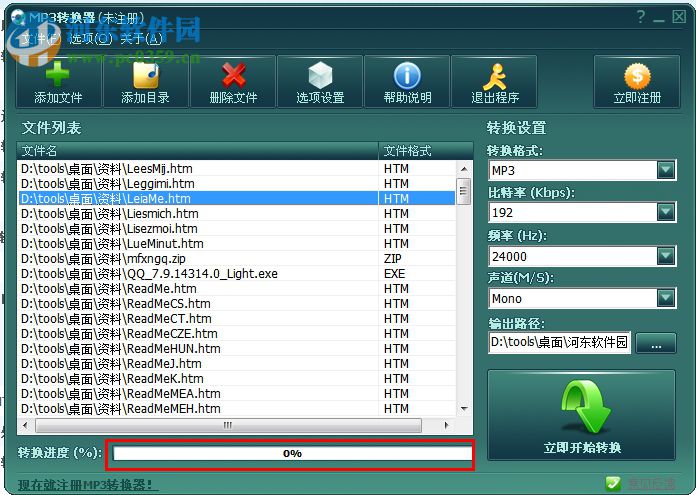
Task: Click the 现在就注册MP3转换器 link
Action: pyautogui.click(x=87, y=484)
